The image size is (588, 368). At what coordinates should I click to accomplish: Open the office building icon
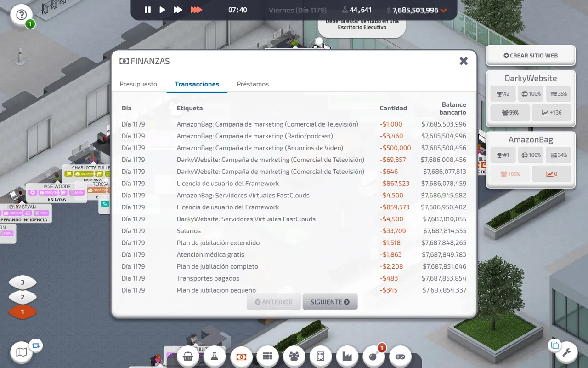pyautogui.click(x=321, y=356)
